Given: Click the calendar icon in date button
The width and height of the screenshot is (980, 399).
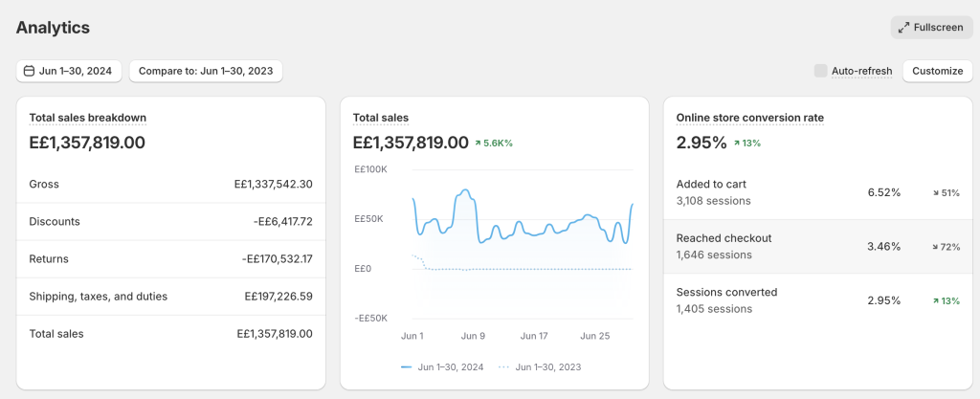Looking at the screenshot, I should point(29,71).
